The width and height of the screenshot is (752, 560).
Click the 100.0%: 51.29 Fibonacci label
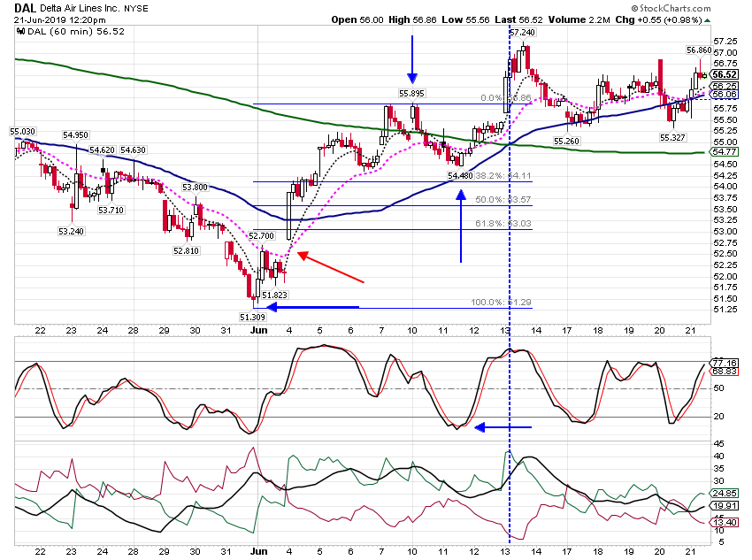[501, 302]
